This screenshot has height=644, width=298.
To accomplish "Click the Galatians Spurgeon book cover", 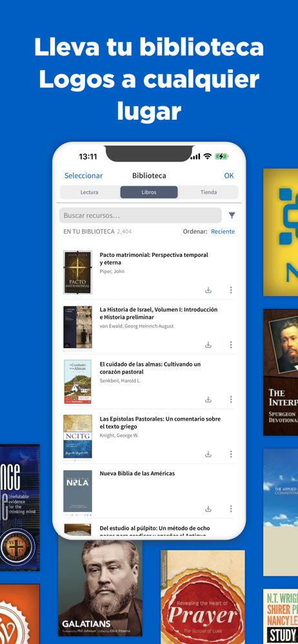I will pyautogui.click(x=100, y=588).
